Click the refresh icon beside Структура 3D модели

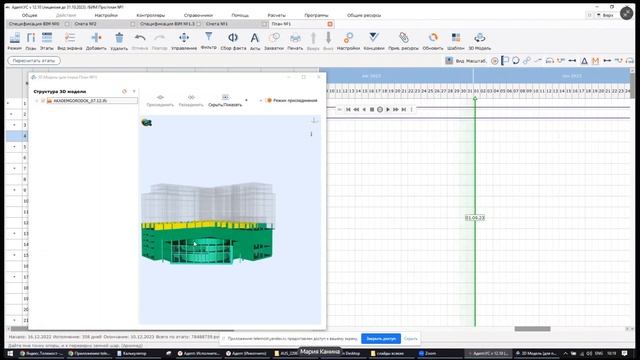point(124,91)
